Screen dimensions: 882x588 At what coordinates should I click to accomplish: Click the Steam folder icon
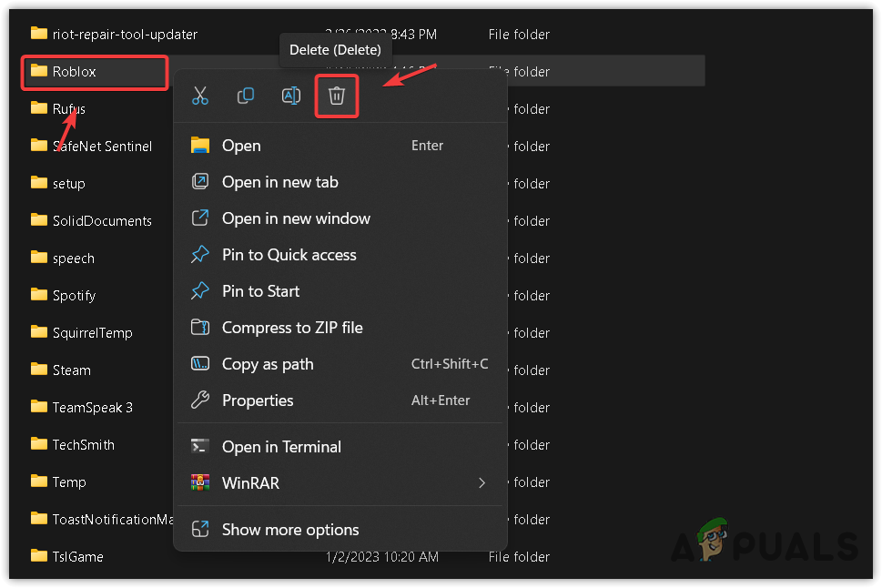click(39, 370)
